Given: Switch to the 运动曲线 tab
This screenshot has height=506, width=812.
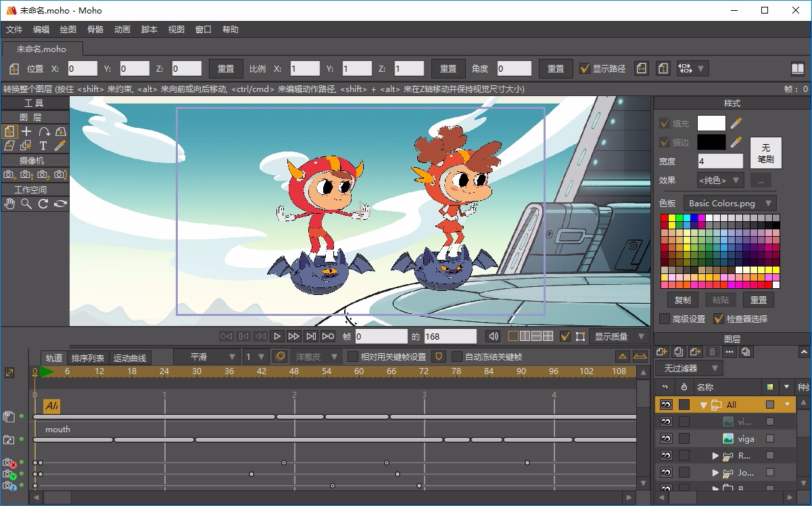Looking at the screenshot, I should pos(130,358).
